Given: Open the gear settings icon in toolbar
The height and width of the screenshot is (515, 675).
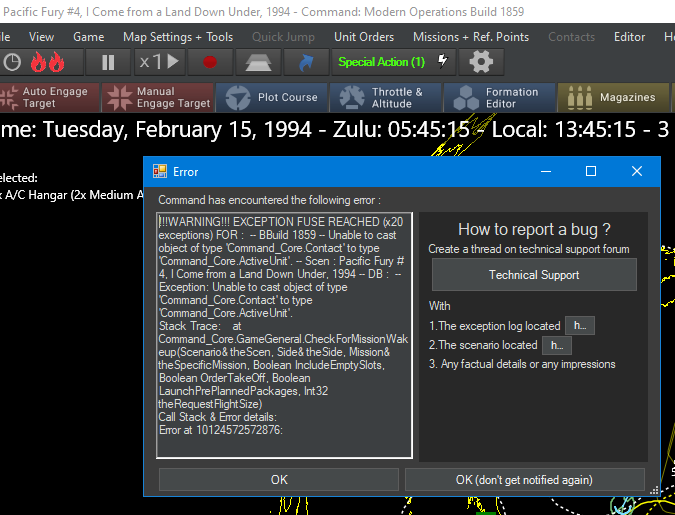Looking at the screenshot, I should click(481, 62).
